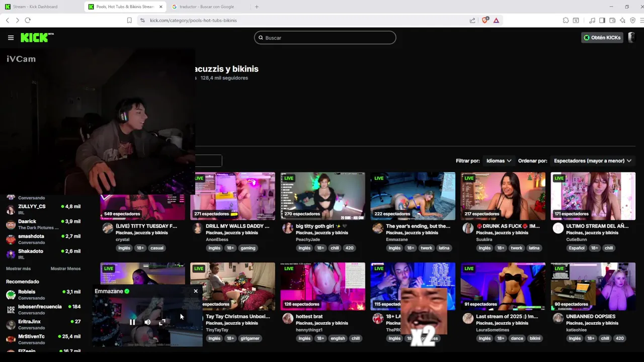Click the Brave Rewards triangle icon
Viewport: 644px width, 362px height.
coord(496,20)
